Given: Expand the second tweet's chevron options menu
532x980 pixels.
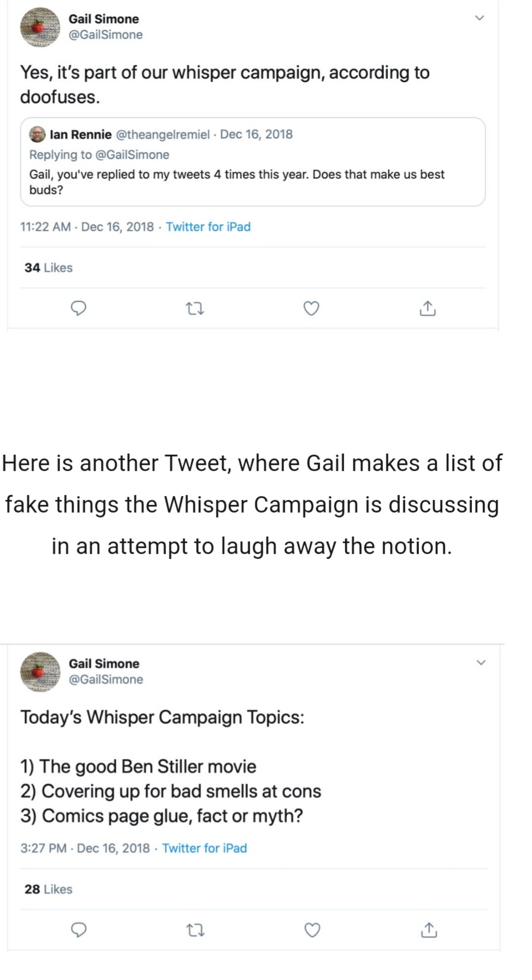Looking at the screenshot, I should (x=481, y=663).
